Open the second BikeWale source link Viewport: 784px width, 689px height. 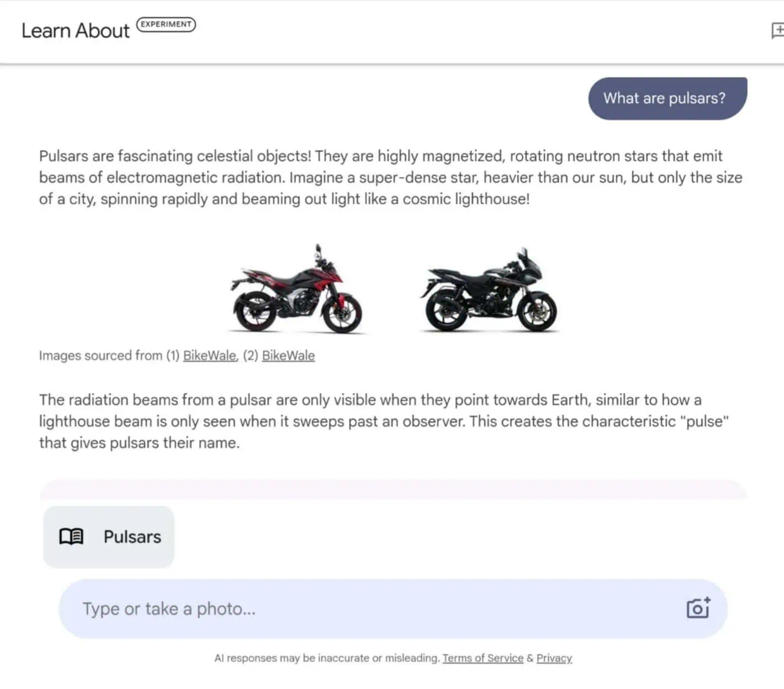tap(288, 356)
